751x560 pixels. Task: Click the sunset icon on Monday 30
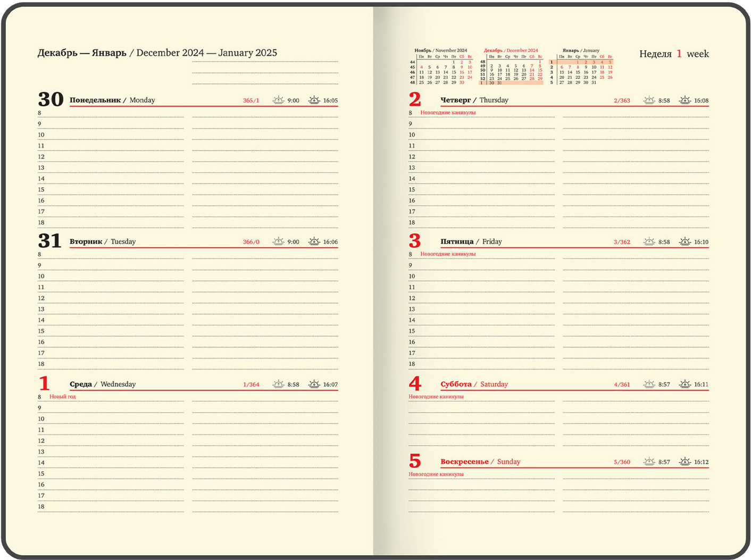coord(314,100)
